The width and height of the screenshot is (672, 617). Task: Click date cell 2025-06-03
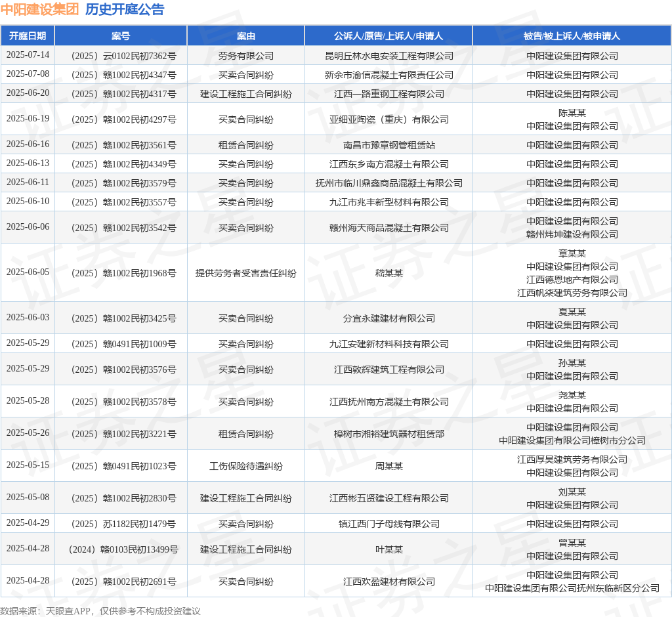(x=28, y=317)
